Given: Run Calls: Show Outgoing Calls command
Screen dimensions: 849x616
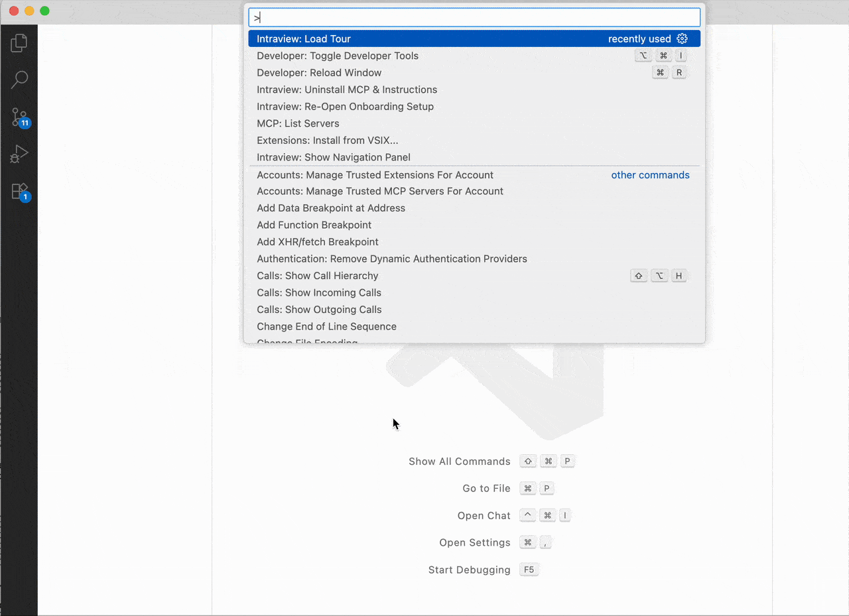Looking at the screenshot, I should click(x=474, y=310).
